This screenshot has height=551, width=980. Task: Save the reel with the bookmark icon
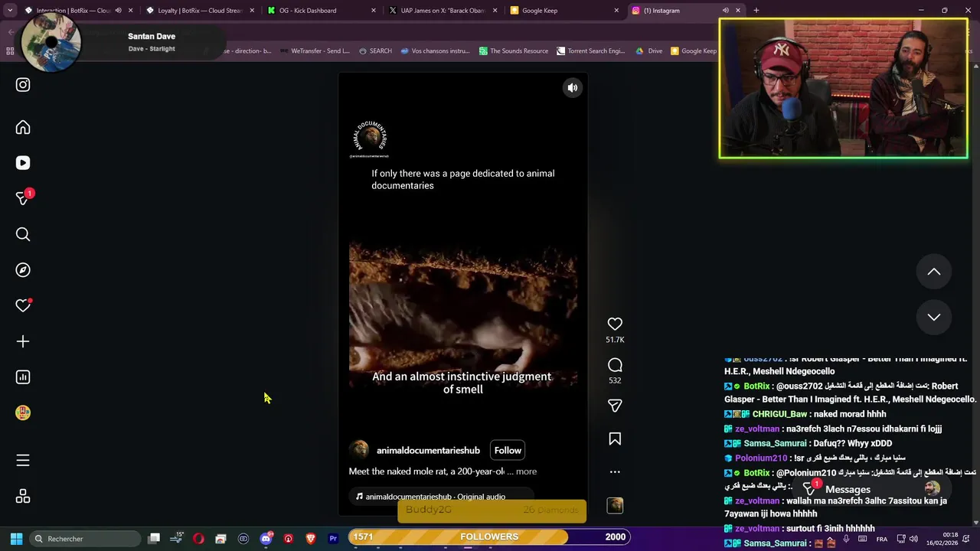(x=615, y=439)
